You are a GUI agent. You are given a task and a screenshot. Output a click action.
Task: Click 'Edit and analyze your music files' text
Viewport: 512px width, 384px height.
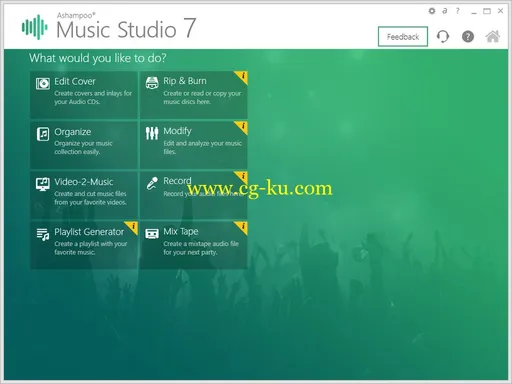202,148
